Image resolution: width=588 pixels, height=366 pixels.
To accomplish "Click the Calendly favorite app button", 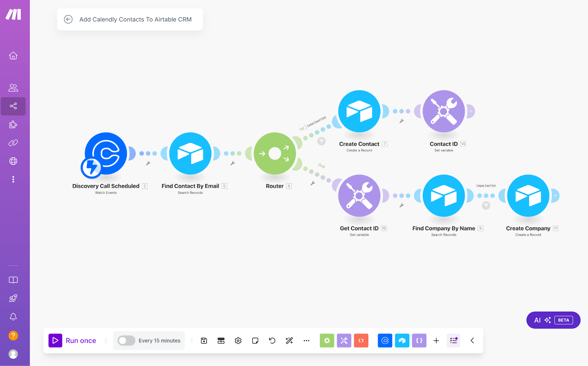I will tap(385, 341).
